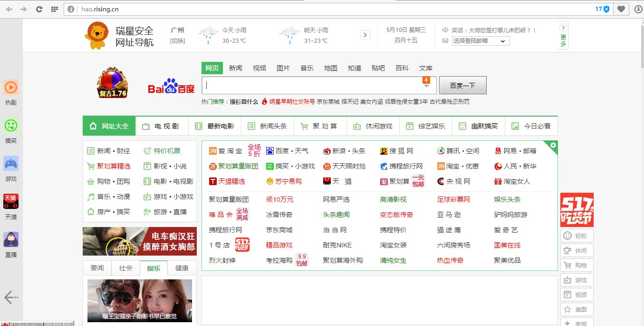Select the 社会 news tab
Screen dimensions: 644x326
[126, 268]
